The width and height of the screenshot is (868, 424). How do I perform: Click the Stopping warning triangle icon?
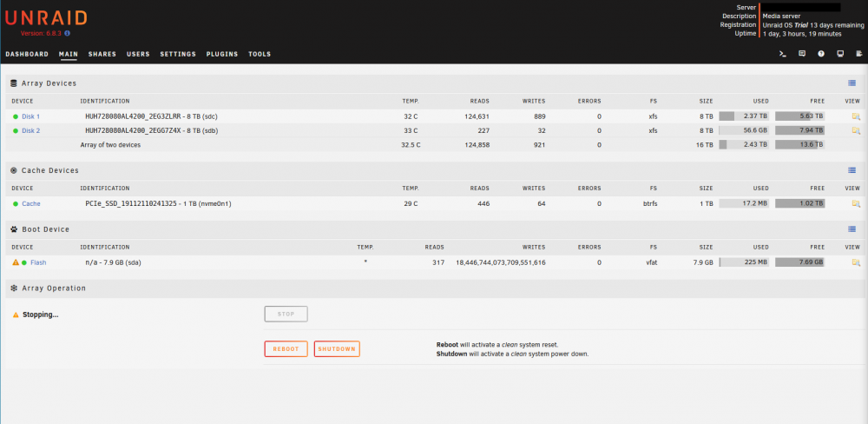click(16, 315)
